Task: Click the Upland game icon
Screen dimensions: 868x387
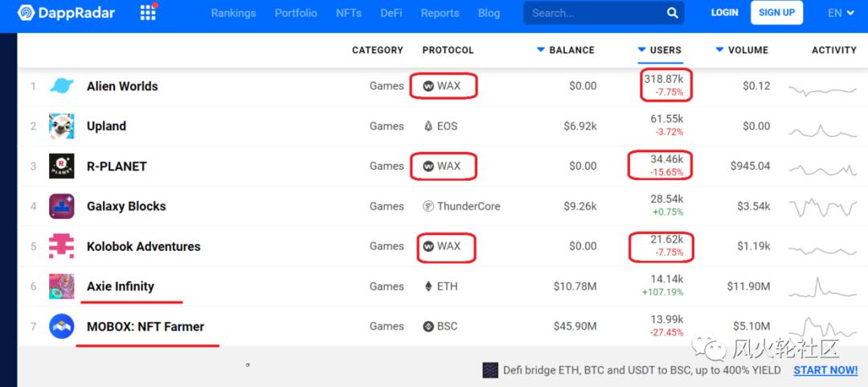Action: click(x=62, y=126)
